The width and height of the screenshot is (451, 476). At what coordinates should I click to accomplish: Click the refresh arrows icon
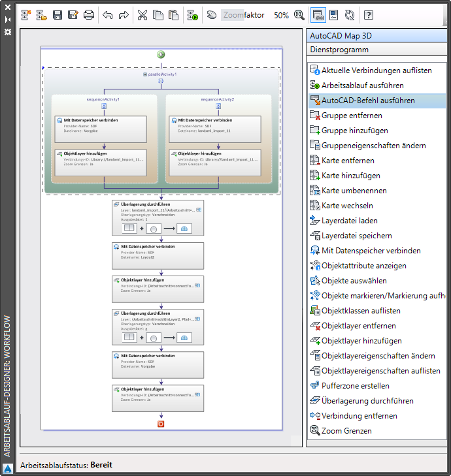tap(350, 15)
